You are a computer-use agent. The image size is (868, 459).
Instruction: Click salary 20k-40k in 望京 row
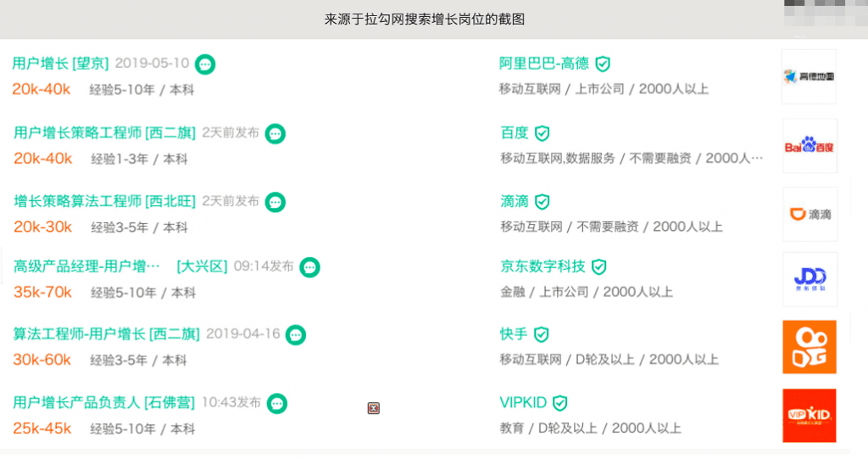click(x=42, y=89)
